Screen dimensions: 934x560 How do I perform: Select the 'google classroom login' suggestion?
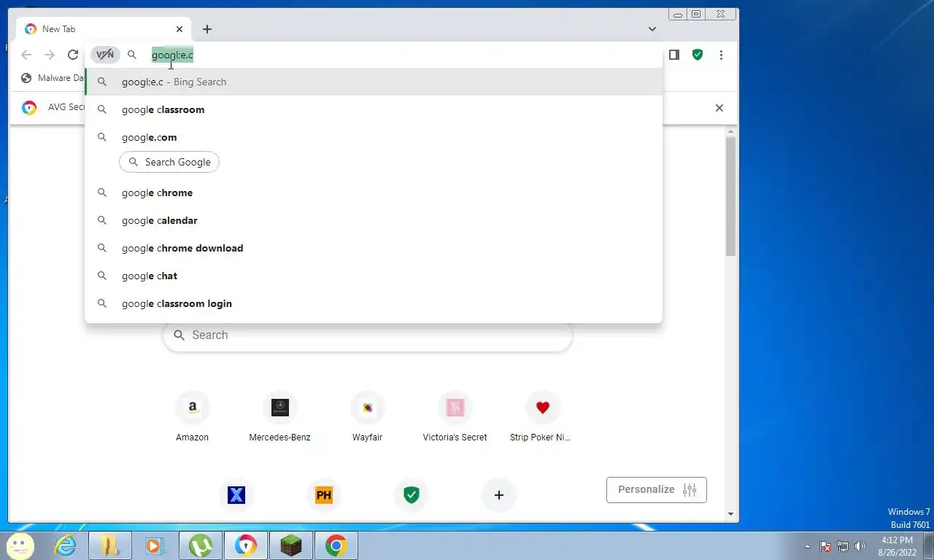click(374, 303)
